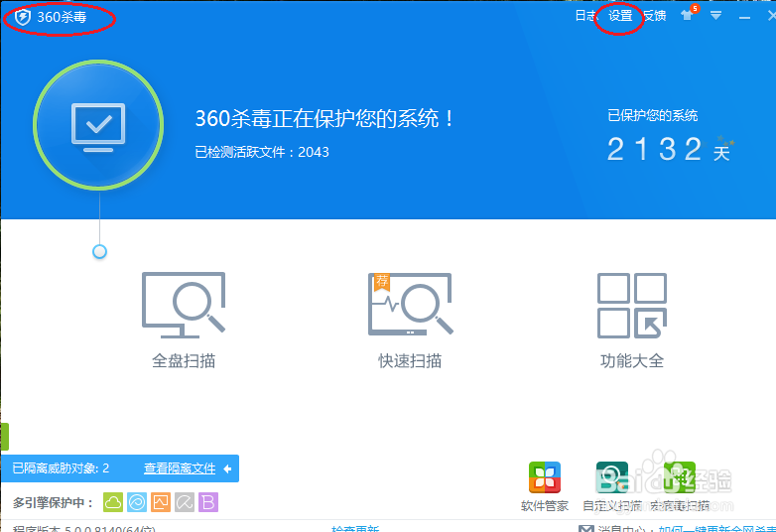776x532 pixels.
Task: Open 软件管家 software manager icon
Action: tap(545, 477)
